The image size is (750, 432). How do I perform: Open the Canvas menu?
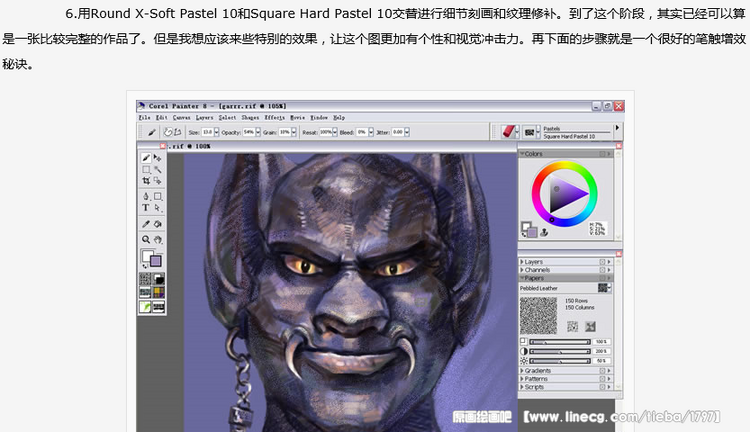pyautogui.click(x=181, y=118)
